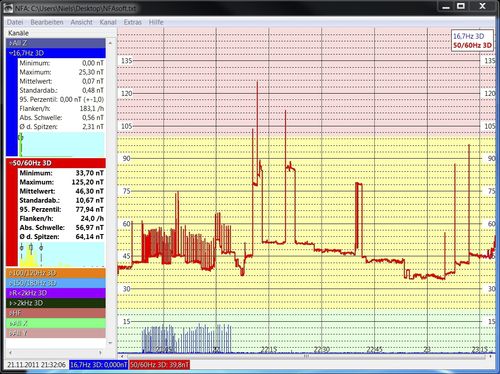
Task: Click the 50/60Hz 3D histogram thumbnail
Action: click(x=61, y=254)
